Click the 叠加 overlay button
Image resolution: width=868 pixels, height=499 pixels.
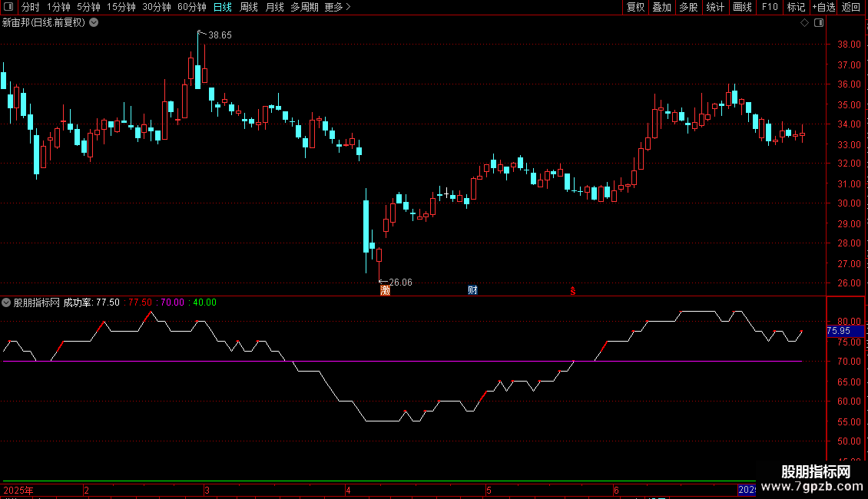[x=661, y=7]
